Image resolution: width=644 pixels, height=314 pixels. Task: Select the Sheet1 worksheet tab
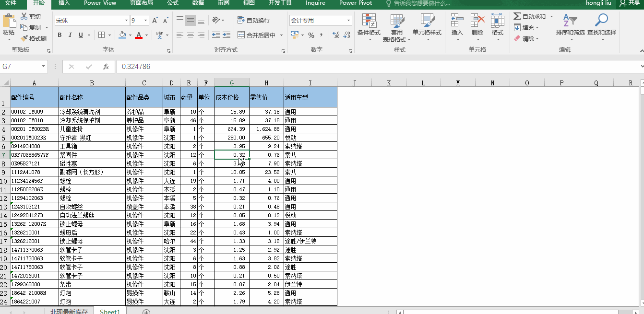click(x=110, y=311)
